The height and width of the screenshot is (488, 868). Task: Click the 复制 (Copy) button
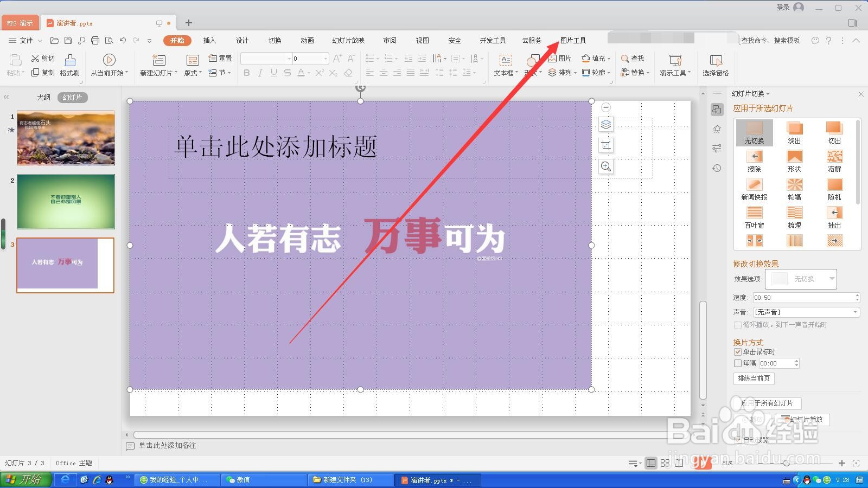tap(43, 72)
